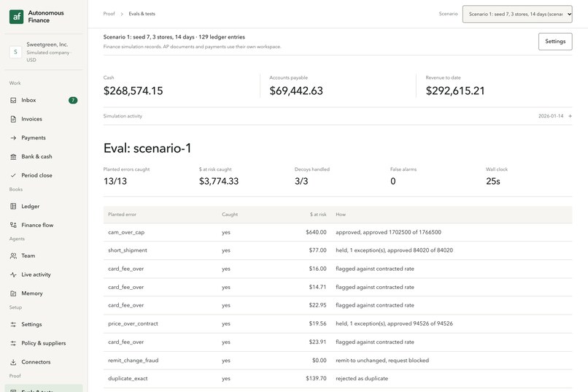
Task: Open the Inbox page
Action: (x=44, y=100)
